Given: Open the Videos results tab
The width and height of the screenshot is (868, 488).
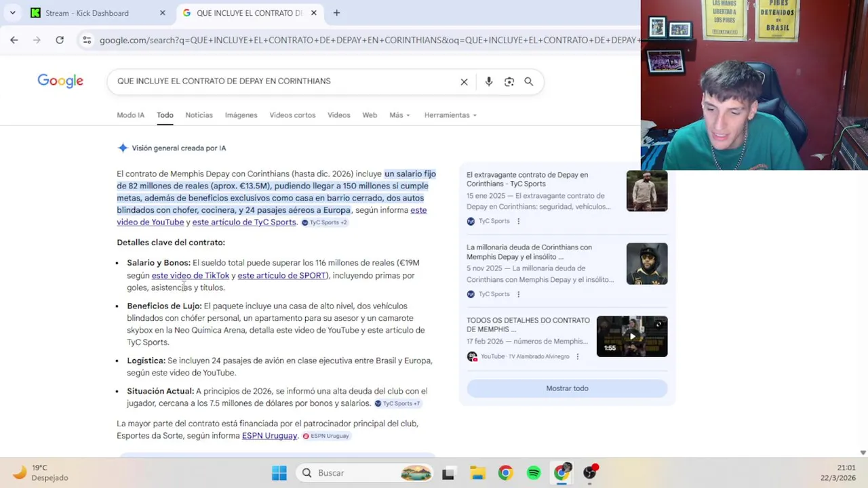Looking at the screenshot, I should point(339,115).
